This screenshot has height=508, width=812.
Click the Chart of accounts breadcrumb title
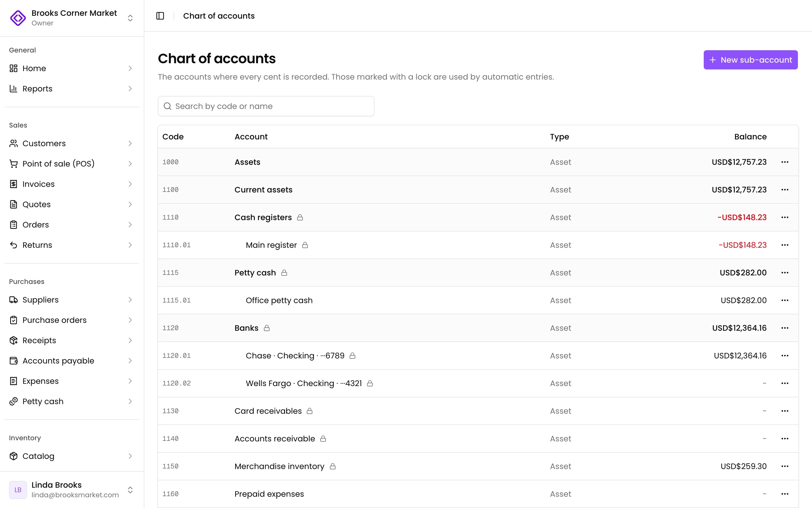tap(219, 16)
